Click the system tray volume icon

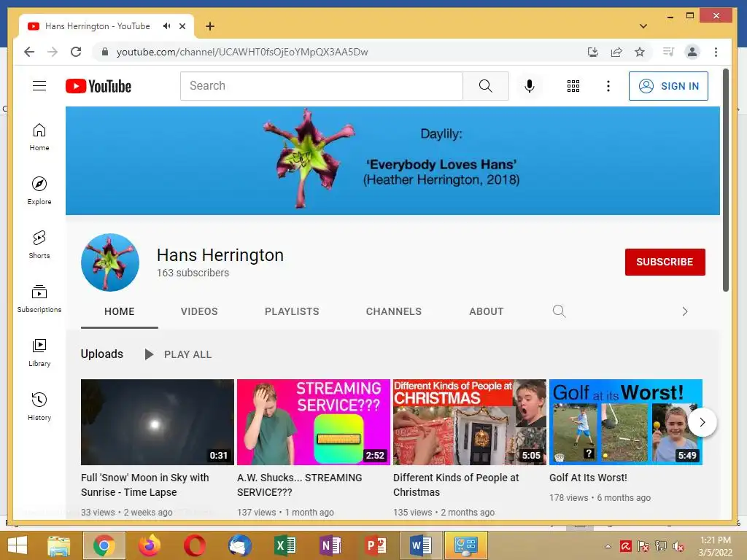678,546
